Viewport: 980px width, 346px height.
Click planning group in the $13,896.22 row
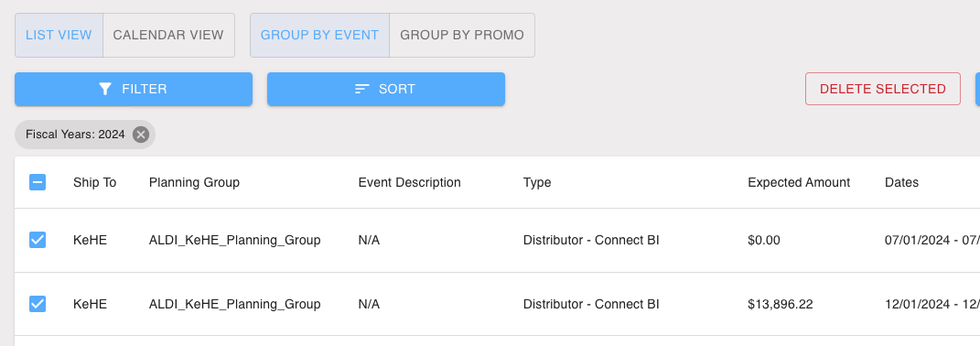(x=235, y=305)
